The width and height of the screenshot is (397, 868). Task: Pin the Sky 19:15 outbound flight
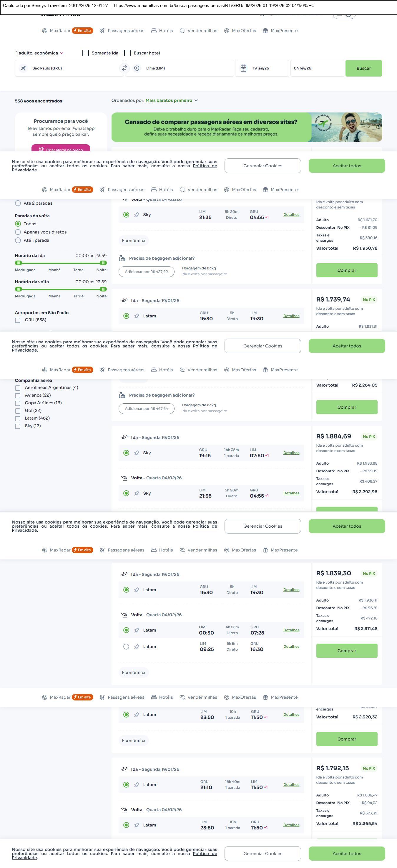pyautogui.click(x=136, y=453)
